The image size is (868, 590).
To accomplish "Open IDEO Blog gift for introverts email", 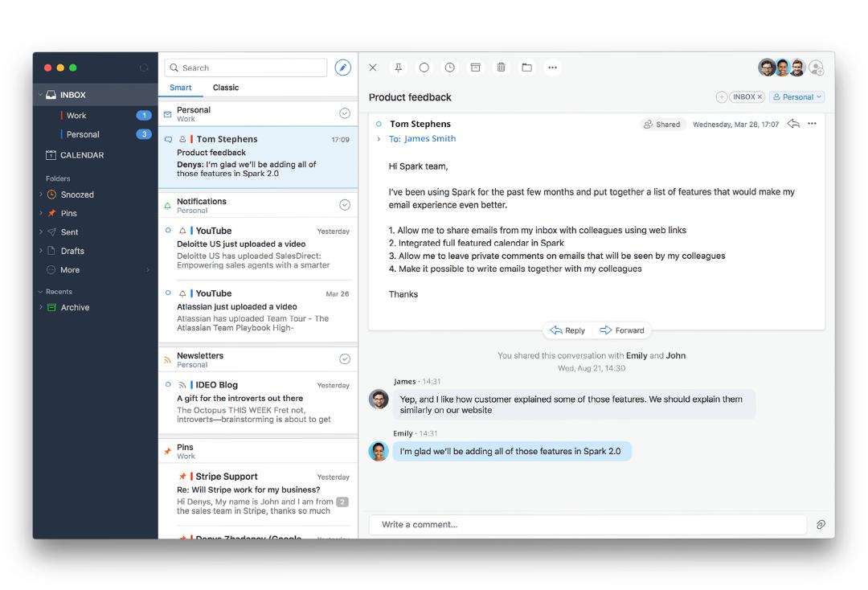I will click(258, 403).
